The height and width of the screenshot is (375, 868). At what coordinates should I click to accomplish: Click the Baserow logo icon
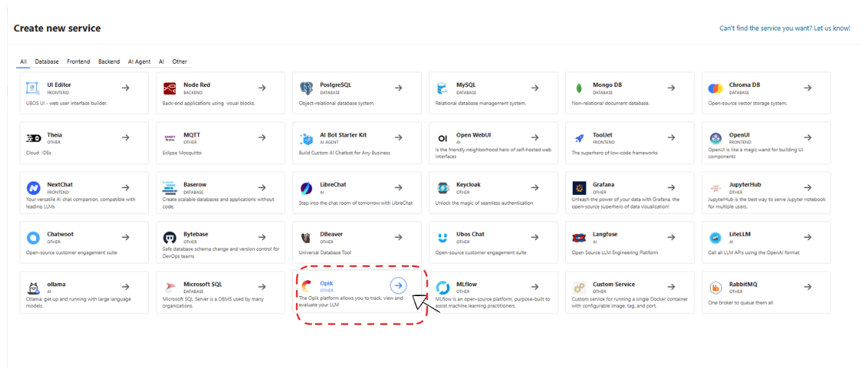coord(169,187)
